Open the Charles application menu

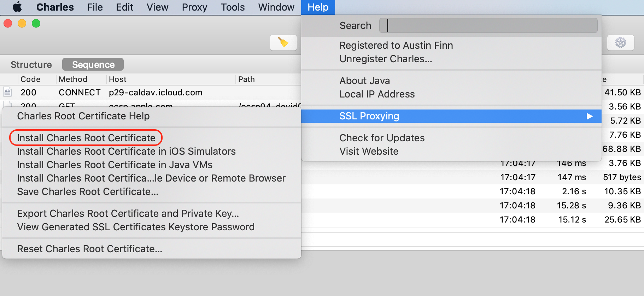(x=55, y=7)
